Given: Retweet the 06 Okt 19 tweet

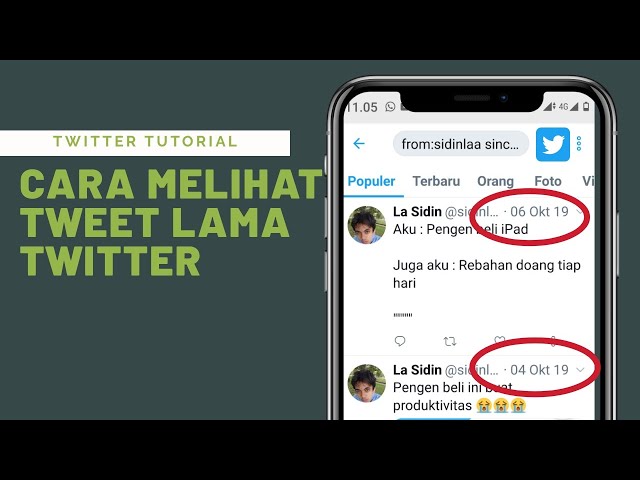Looking at the screenshot, I should pos(450,341).
